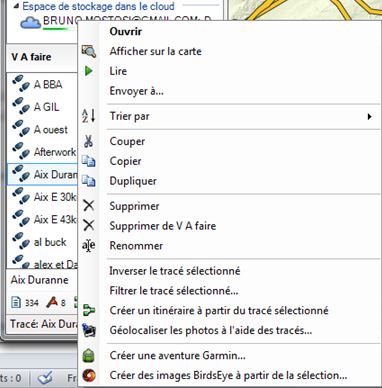Image resolution: width=382 pixels, height=388 pixels.
Task: Click the camera icon for Géolocaliser les photos
Action: pyautogui.click(x=89, y=330)
